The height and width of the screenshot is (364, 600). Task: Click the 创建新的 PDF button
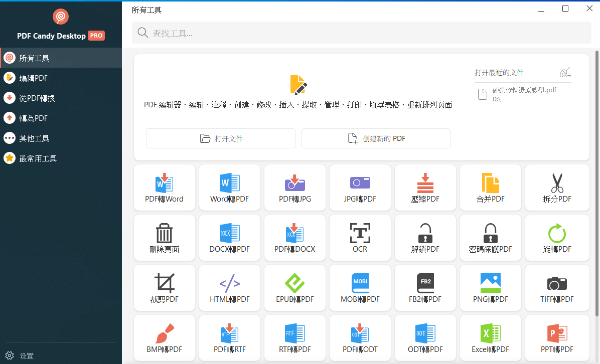[x=376, y=138]
